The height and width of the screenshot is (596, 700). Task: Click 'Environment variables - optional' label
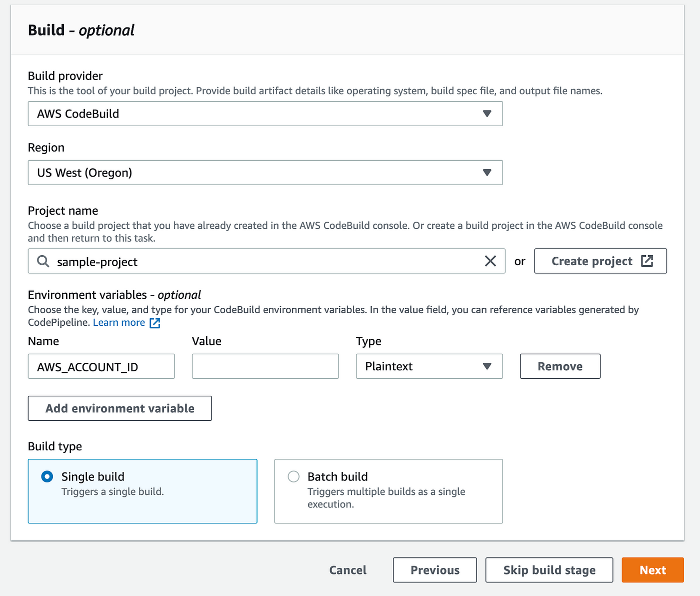point(114,295)
